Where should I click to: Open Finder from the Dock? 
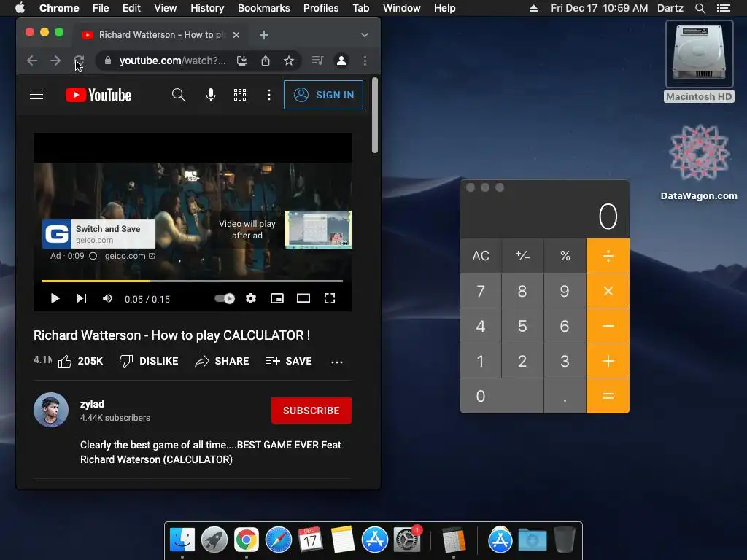click(182, 540)
